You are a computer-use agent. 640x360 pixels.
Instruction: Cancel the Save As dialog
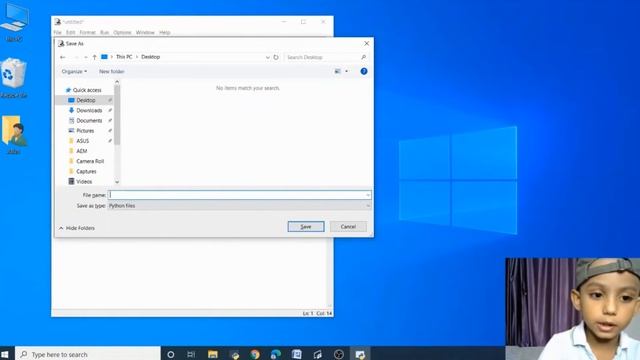point(348,227)
